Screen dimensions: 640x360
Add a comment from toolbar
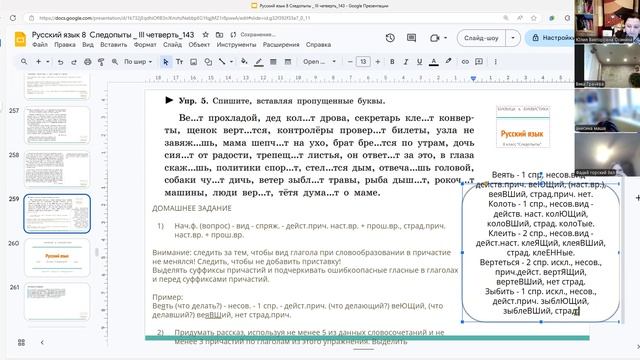click(479, 62)
